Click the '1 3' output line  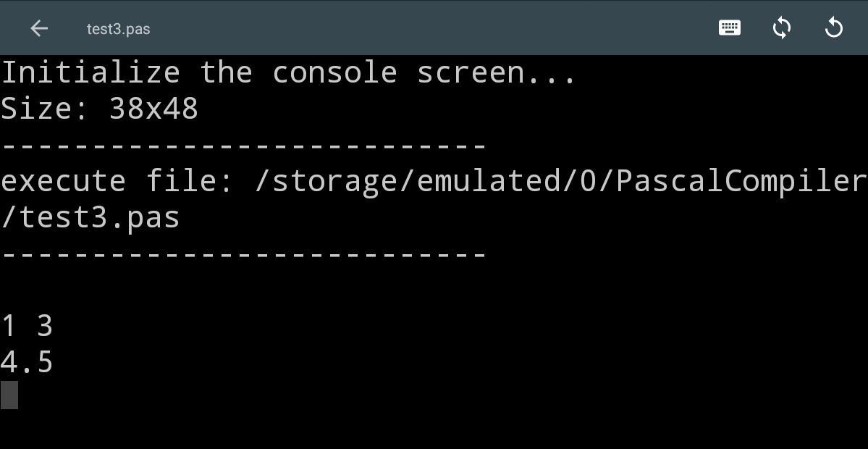(27, 326)
